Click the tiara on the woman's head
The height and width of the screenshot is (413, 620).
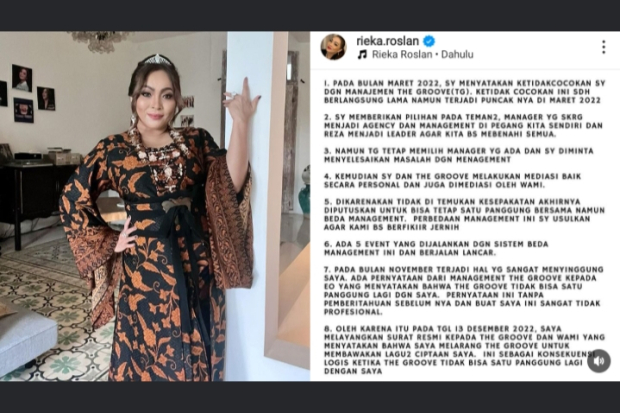(x=157, y=60)
